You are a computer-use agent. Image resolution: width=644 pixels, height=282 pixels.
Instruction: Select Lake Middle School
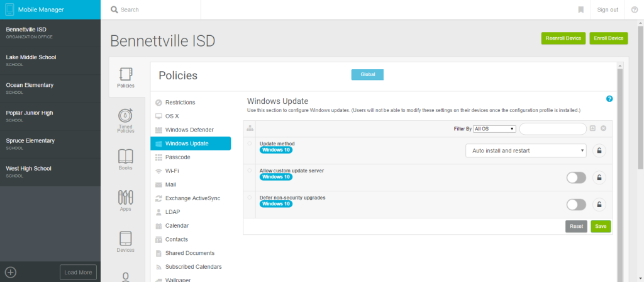(x=50, y=60)
